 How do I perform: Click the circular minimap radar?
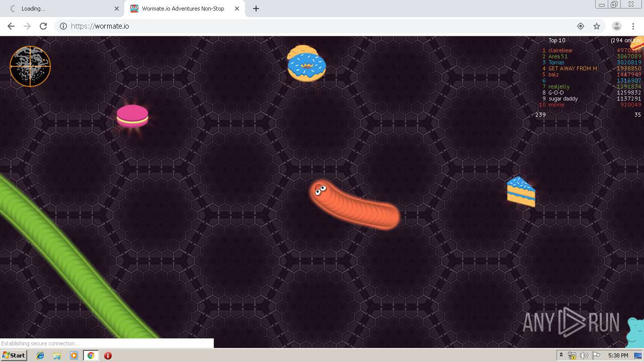pos(30,66)
